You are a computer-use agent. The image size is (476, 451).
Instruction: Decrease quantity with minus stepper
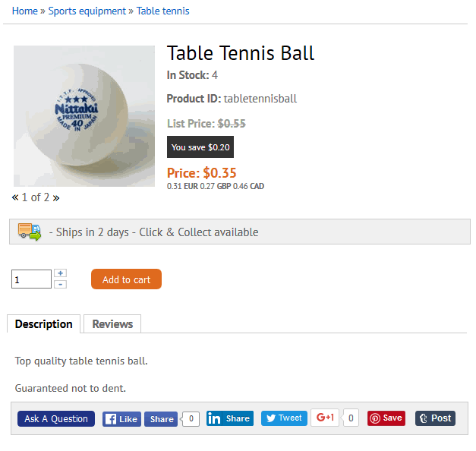click(61, 284)
